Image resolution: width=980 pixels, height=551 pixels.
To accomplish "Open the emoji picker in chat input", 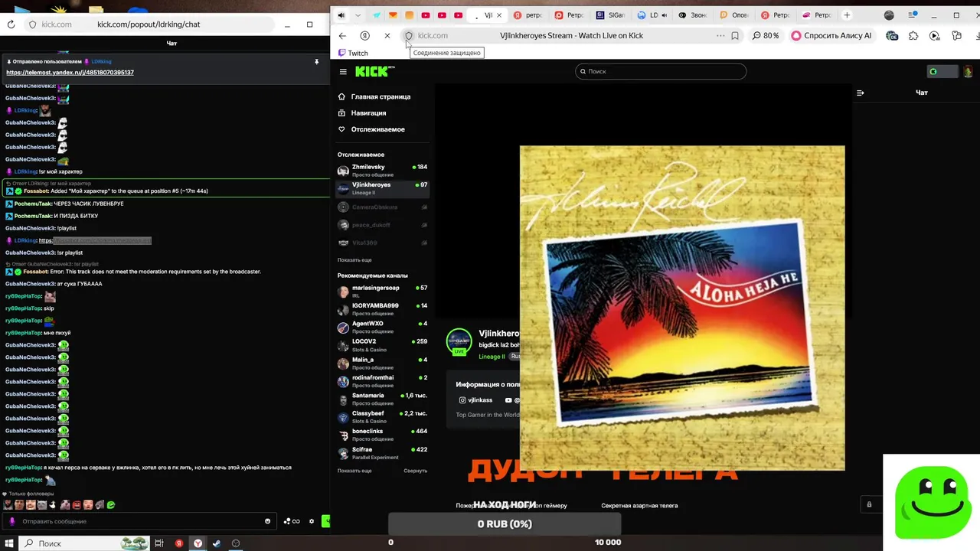I will click(x=267, y=521).
